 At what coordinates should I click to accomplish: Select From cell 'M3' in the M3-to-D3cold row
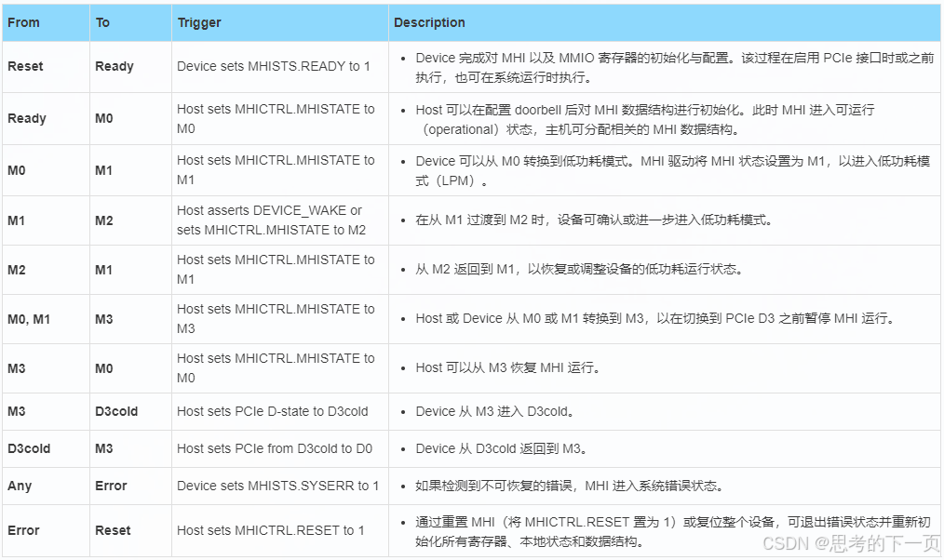pyautogui.click(x=16, y=411)
